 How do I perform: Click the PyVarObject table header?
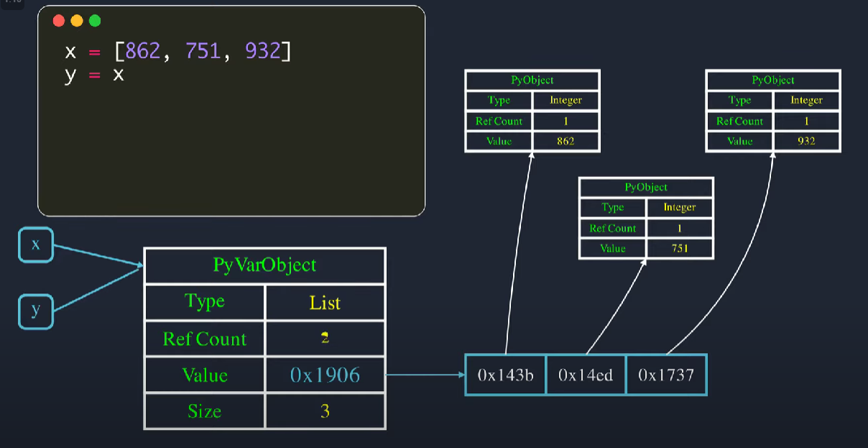coord(264,265)
